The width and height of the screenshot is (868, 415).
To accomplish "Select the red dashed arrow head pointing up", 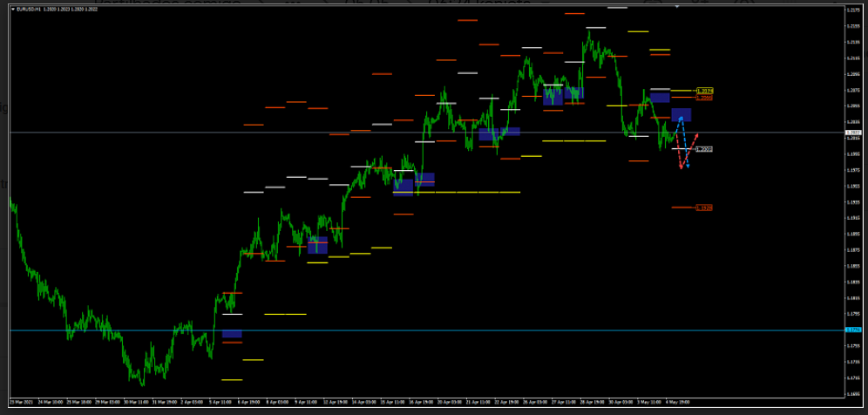I will pos(697,135).
